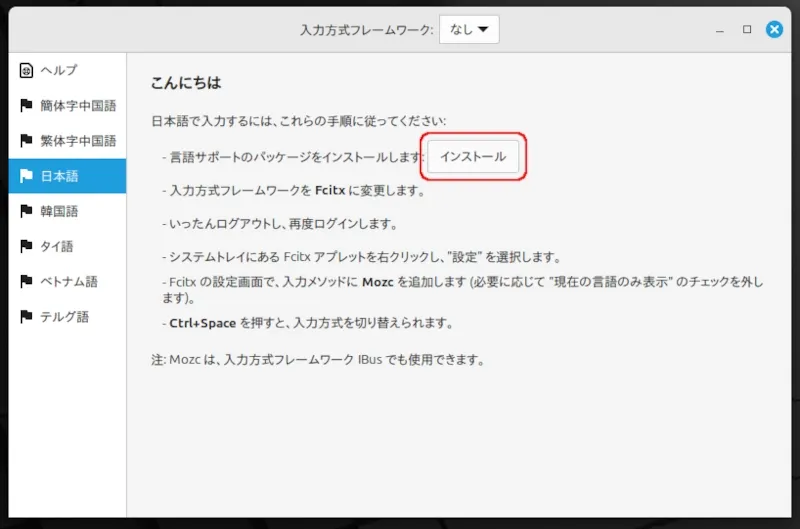Select 簡体字中国語 text in the sidebar

click(78, 106)
